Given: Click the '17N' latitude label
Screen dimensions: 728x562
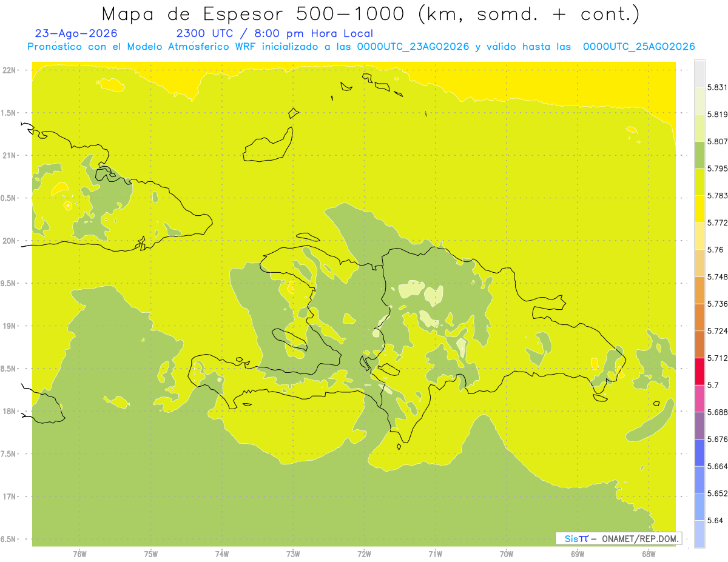Looking at the screenshot, I should [x=10, y=497].
